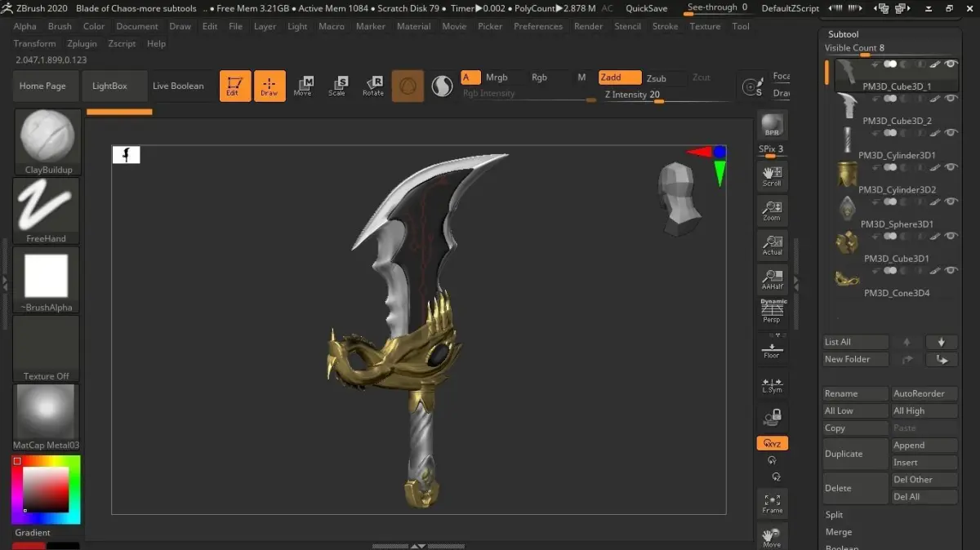Click the QuickSave button

tap(646, 8)
